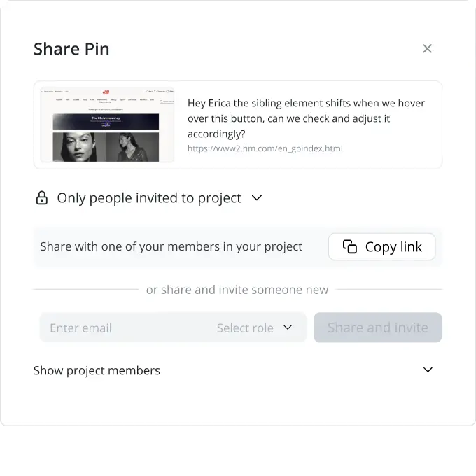476x476 pixels.
Task: Open the www2.hm.com URL link
Action: [x=265, y=148]
